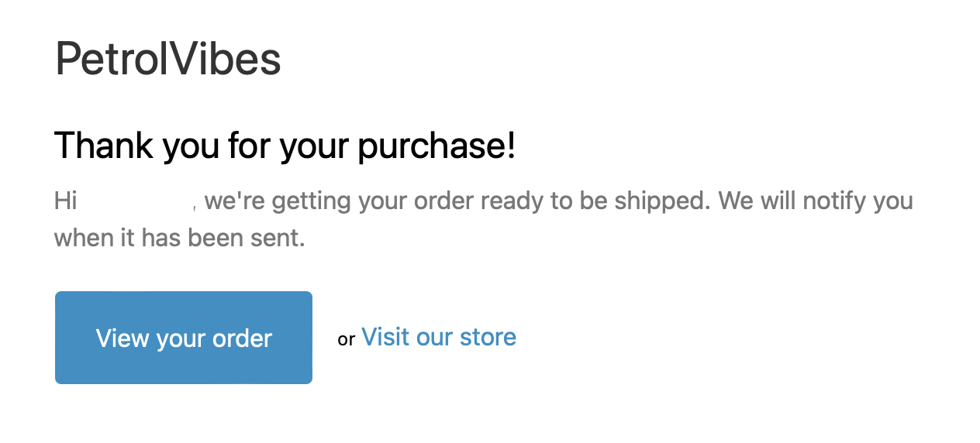Viewport: 980px width, 443px height.
Task: Click the word store in the link
Action: [488, 337]
